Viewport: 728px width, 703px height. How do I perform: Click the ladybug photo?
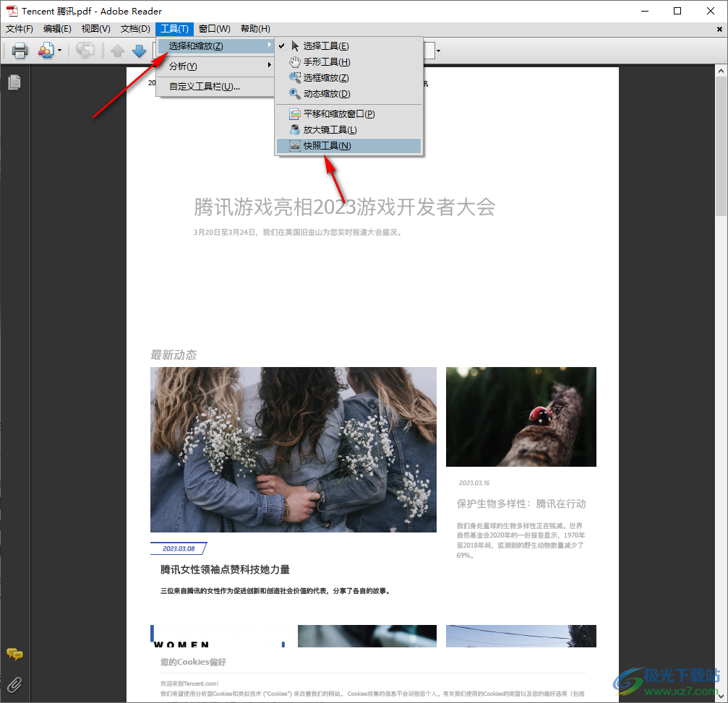pyautogui.click(x=521, y=417)
